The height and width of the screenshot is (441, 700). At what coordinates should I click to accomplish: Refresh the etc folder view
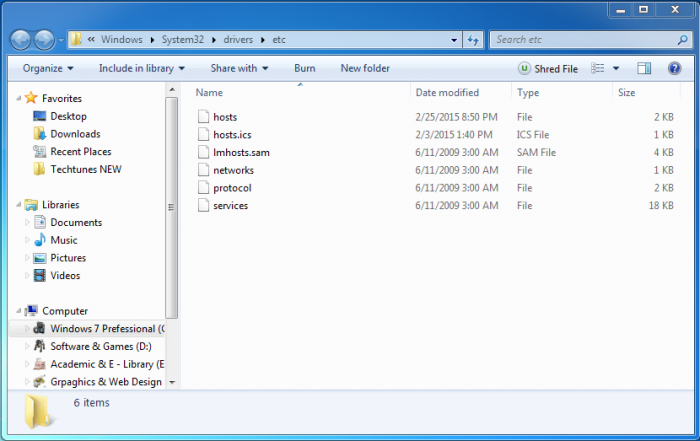coord(473,40)
